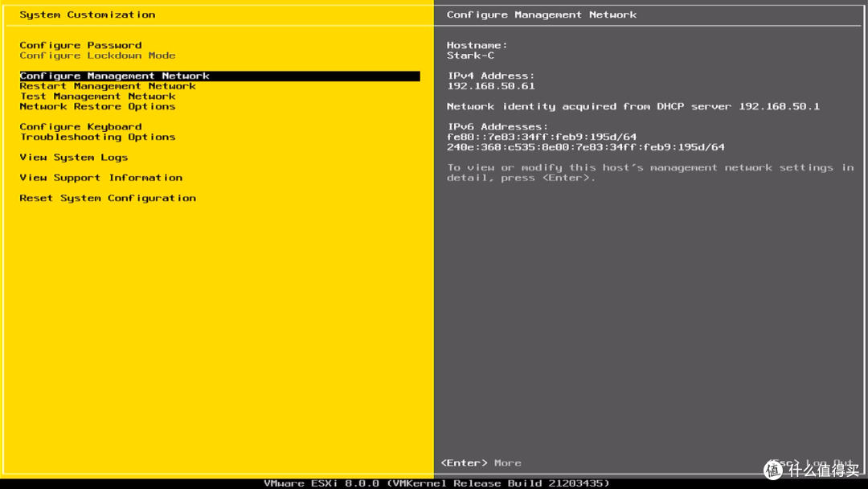The width and height of the screenshot is (868, 489).
Task: Click the right panel Configure Management Network header
Action: point(542,14)
